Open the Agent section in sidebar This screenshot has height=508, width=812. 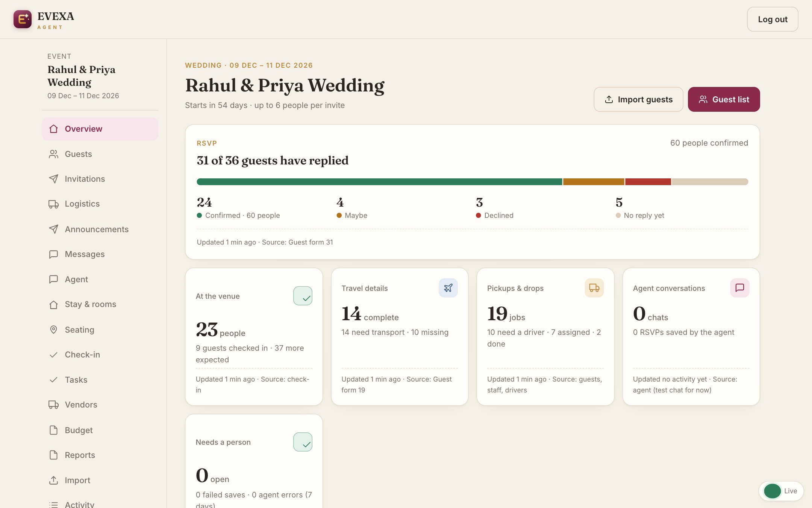100,279
